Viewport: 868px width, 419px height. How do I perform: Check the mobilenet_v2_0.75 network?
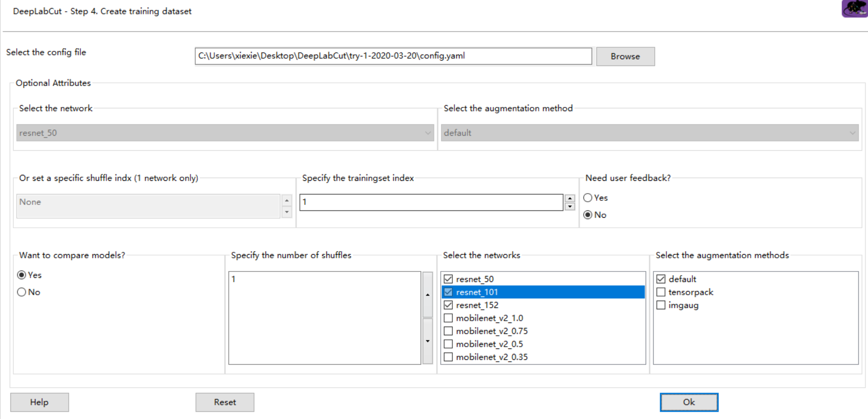[448, 331]
